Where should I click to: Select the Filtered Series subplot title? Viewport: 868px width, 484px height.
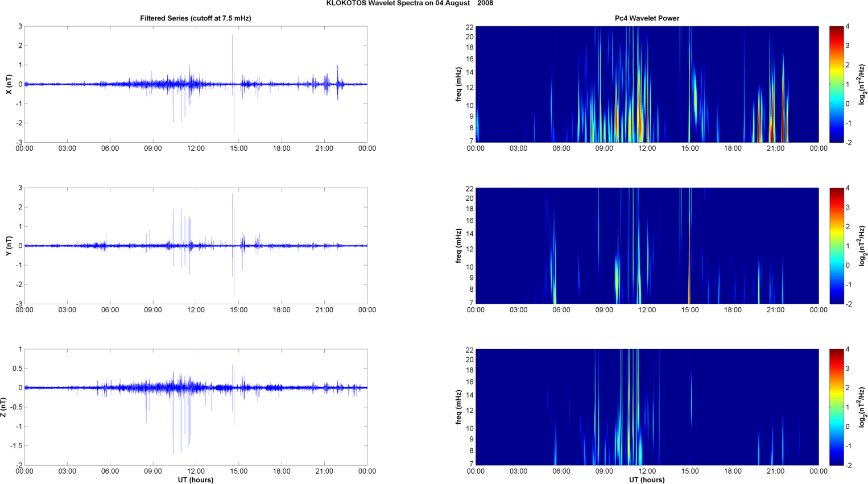pyautogui.click(x=195, y=18)
